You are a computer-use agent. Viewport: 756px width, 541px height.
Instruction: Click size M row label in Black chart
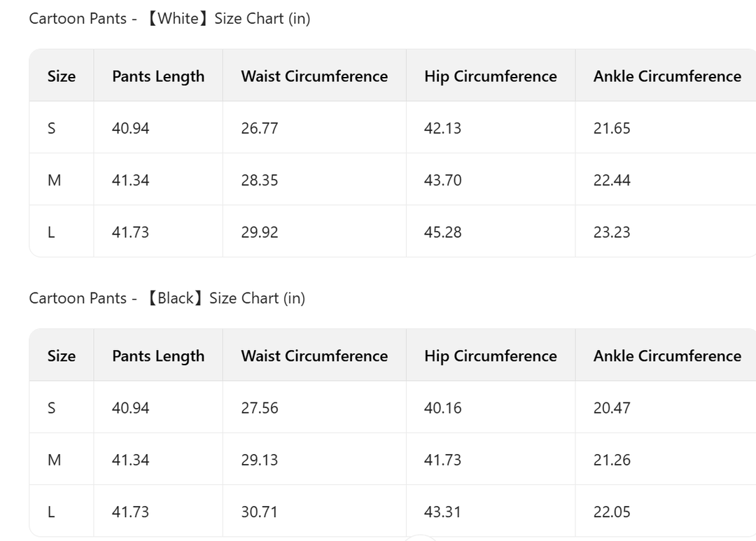tap(54, 460)
